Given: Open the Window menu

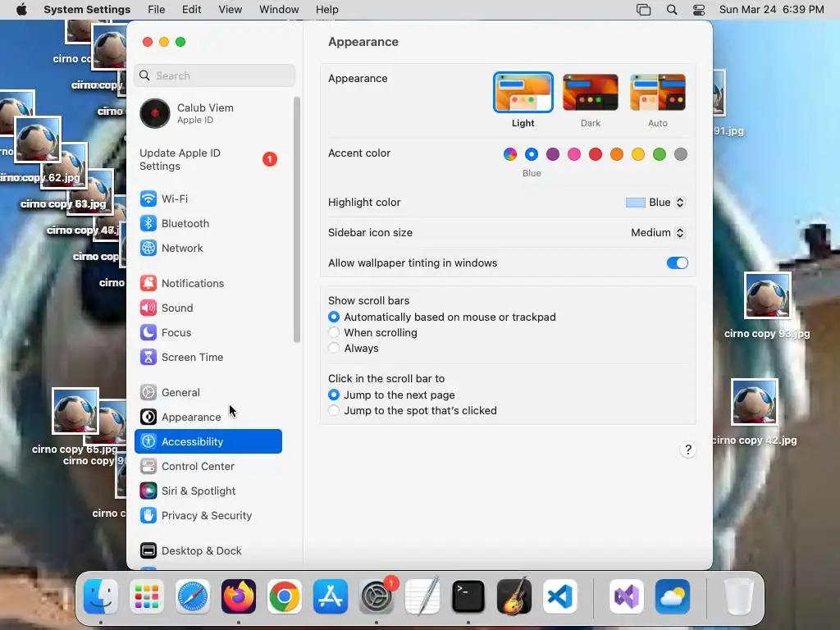Looking at the screenshot, I should pos(279,10).
